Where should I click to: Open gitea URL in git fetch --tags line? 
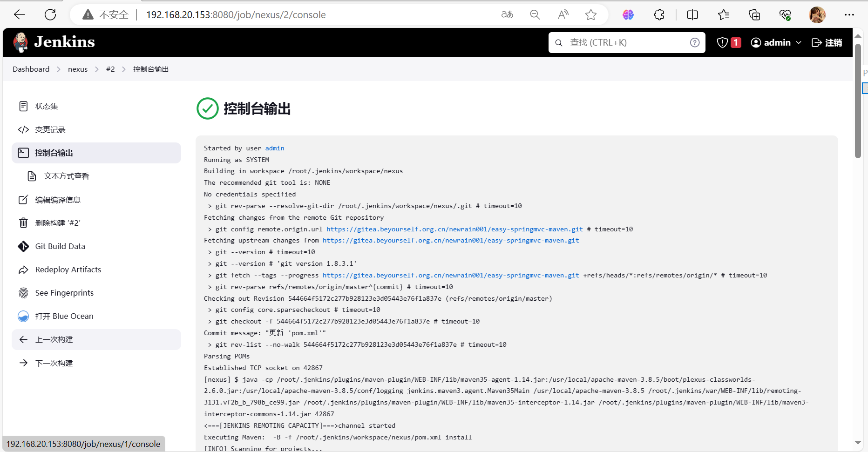[451, 275]
